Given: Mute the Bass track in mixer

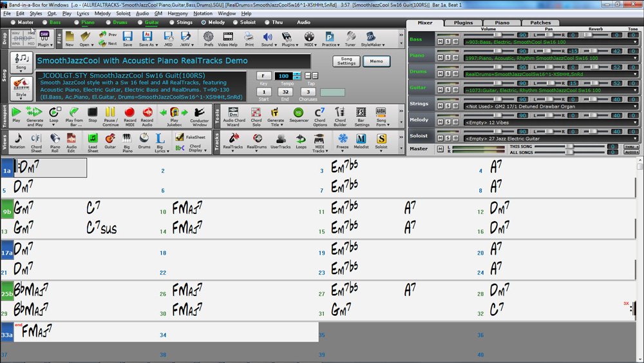Looking at the screenshot, I should (x=440, y=42).
